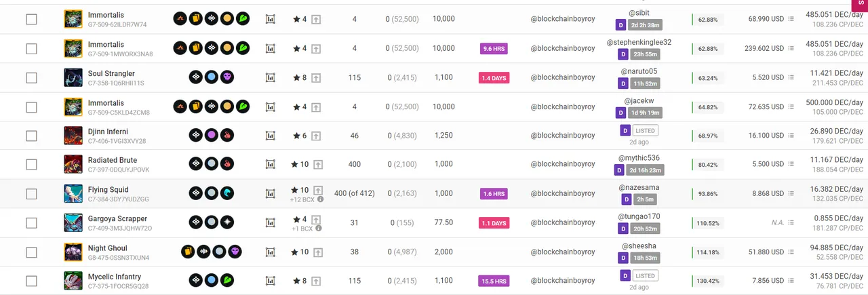Image resolution: width=868 pixels, height=295 pixels.
Task: Tick the checkbox for Soul Strangler
Action: [31, 77]
